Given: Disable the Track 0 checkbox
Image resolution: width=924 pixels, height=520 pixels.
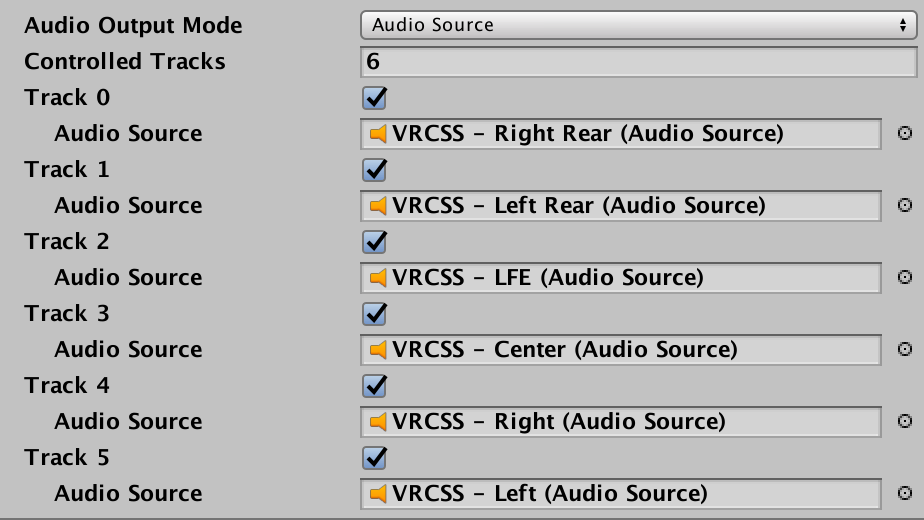Looking at the screenshot, I should 374,98.
